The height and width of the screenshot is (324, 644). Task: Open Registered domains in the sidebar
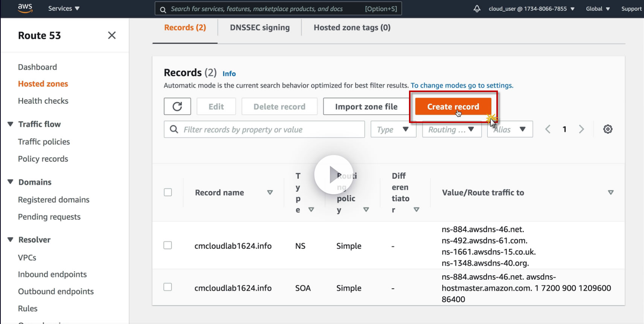pos(54,200)
